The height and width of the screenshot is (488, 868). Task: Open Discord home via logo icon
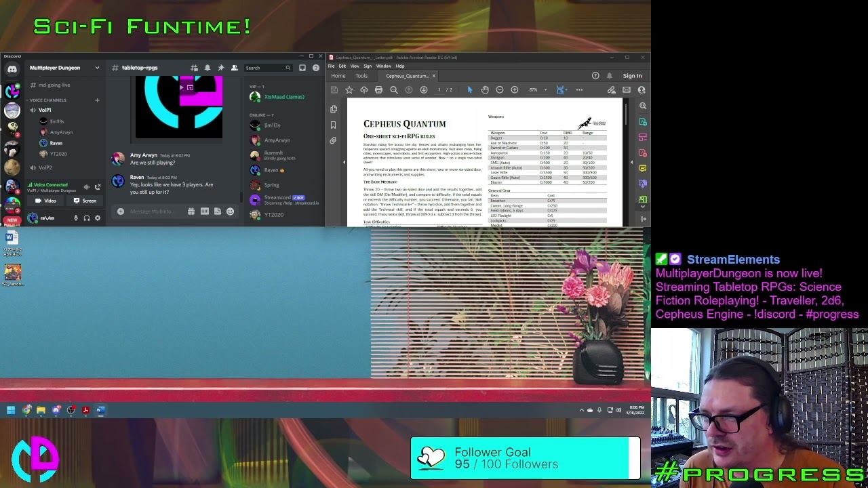coord(12,68)
